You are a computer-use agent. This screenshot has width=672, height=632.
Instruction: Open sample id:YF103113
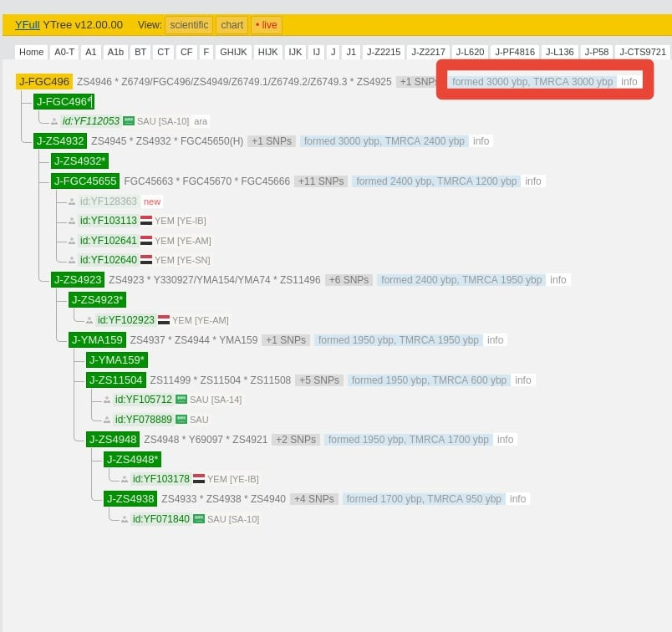[x=109, y=221]
